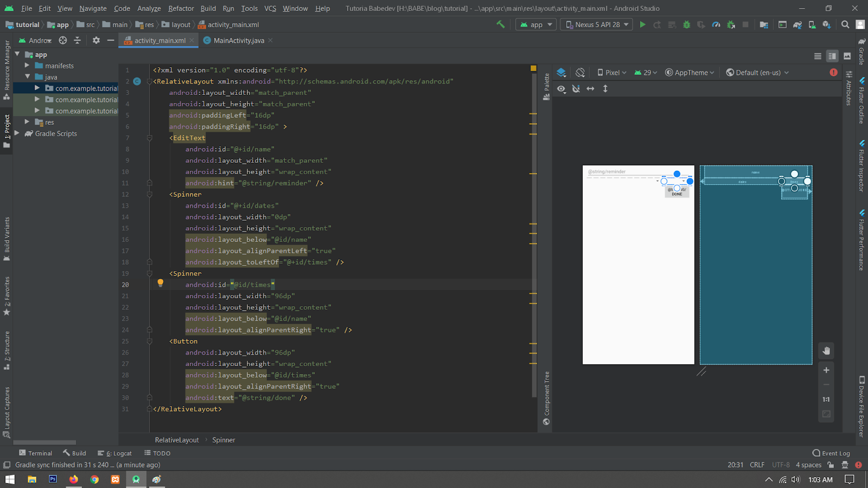Image resolution: width=868 pixels, height=488 pixels.
Task: Open the Analyze menu
Action: (x=149, y=8)
